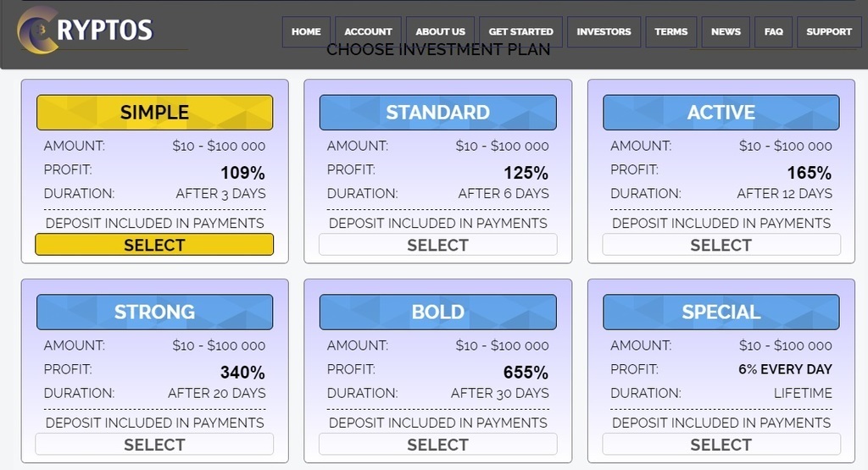Click the yellow SIMPLE plan header
Viewport: 868px width, 470px height.
point(154,112)
